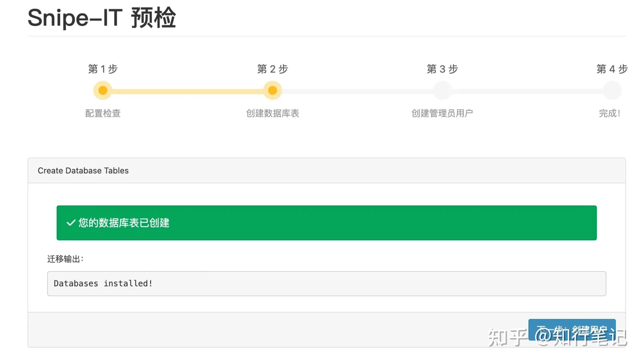Click the 'Snipe-IT 预检' page title
Image resolution: width=644 pixels, height=364 pixels.
102,18
